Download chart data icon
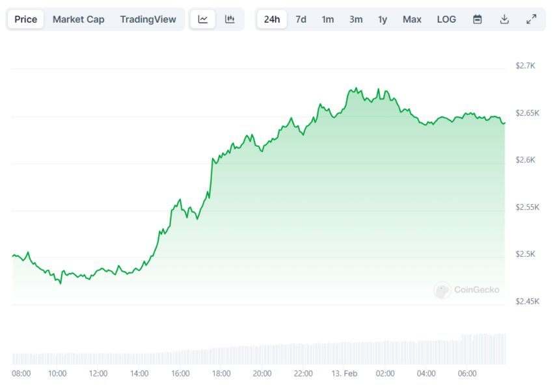The width and height of the screenshot is (553, 392). coord(504,20)
